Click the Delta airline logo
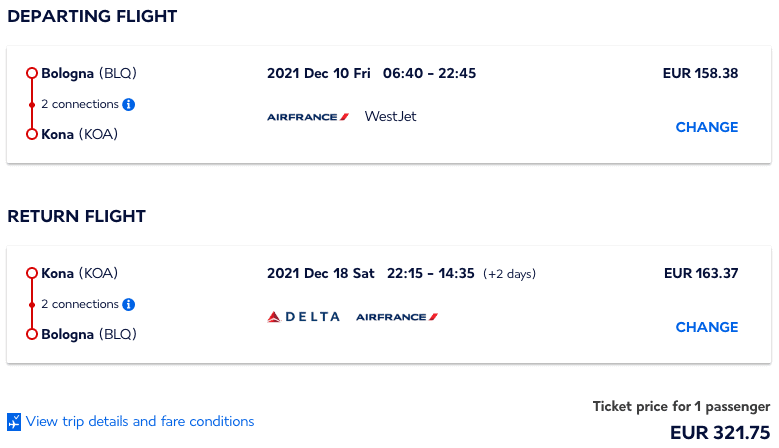 click(304, 317)
